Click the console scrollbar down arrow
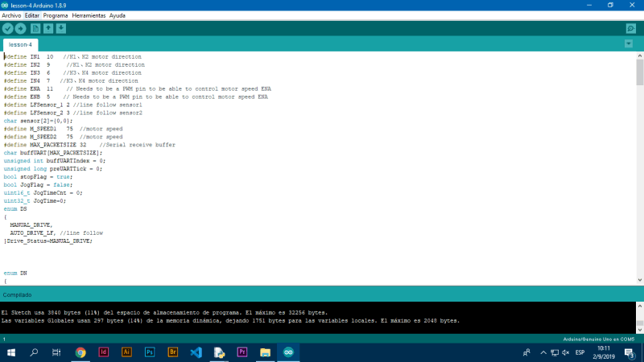This screenshot has width=644, height=362. point(640,330)
